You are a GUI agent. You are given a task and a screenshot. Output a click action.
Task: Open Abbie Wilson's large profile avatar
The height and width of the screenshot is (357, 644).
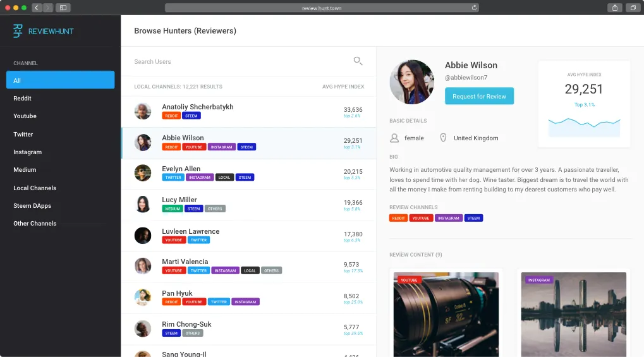coord(411,82)
